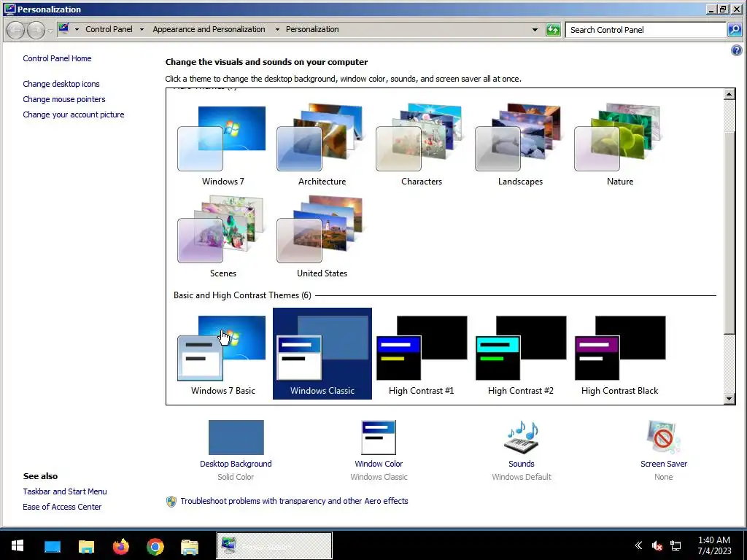Open Change mouse pointers
Screen dimensions: 747x560
pyautogui.click(x=64, y=99)
